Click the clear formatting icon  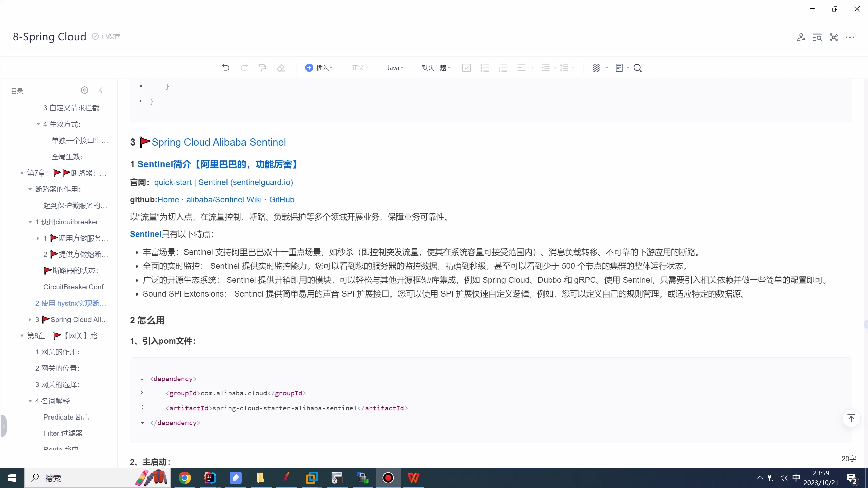coord(281,68)
